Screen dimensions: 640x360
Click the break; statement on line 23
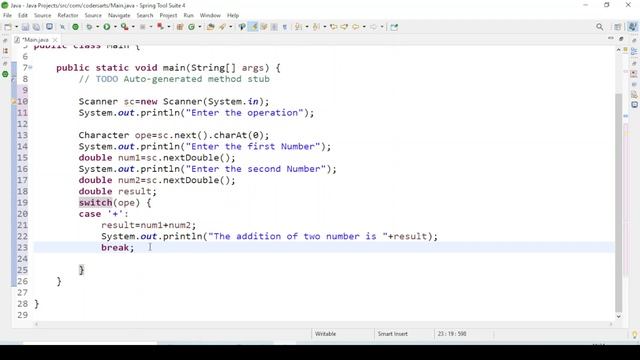118,247
